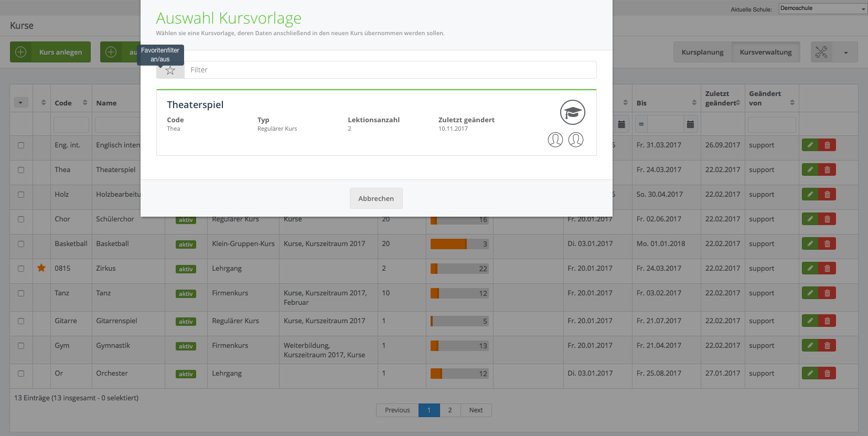
Task: Click the Orchester occupancy bar showing 12
Action: [x=459, y=374]
